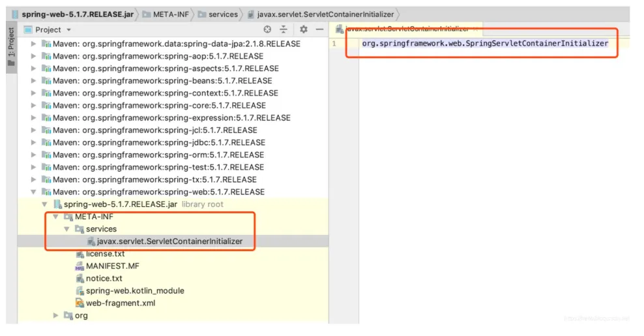Click the META-INF folder icon
Screen dimensions: 644x336
(68, 217)
